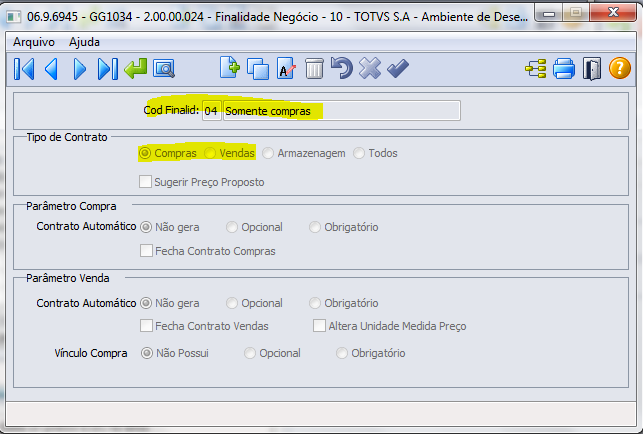Copy the current record
The height and width of the screenshot is (434, 643).
tap(258, 69)
